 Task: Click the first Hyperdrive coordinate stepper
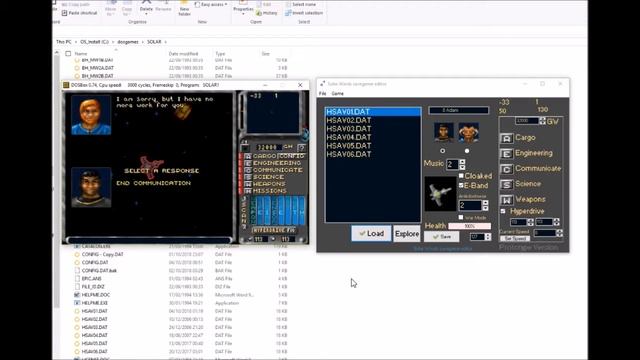click(x=530, y=222)
